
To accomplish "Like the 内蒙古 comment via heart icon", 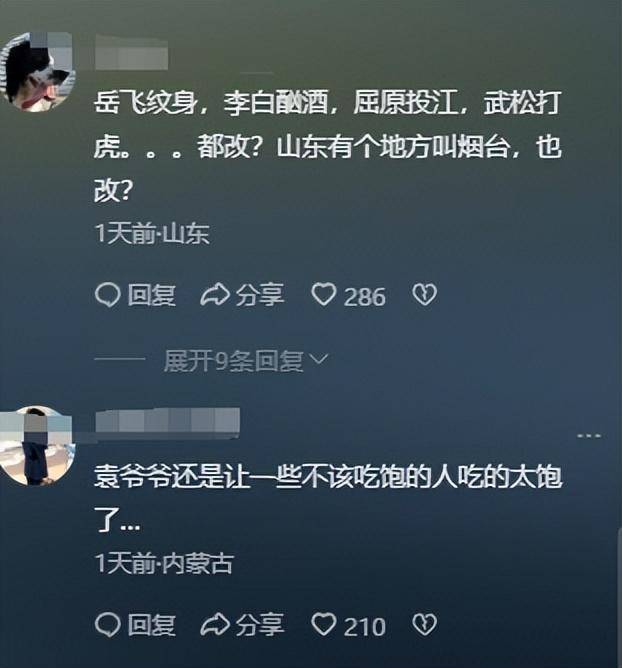I will (x=323, y=625).
